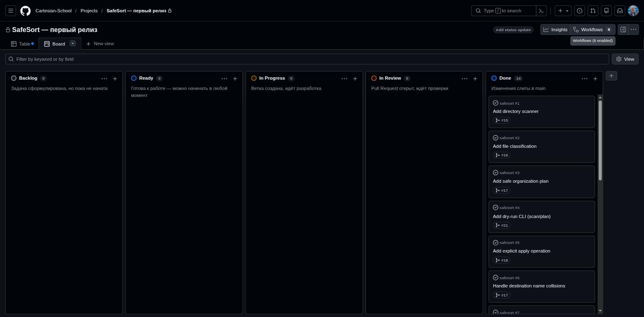This screenshot has height=317, width=644.
Task: Open Ready column options menu
Action: [224, 78]
